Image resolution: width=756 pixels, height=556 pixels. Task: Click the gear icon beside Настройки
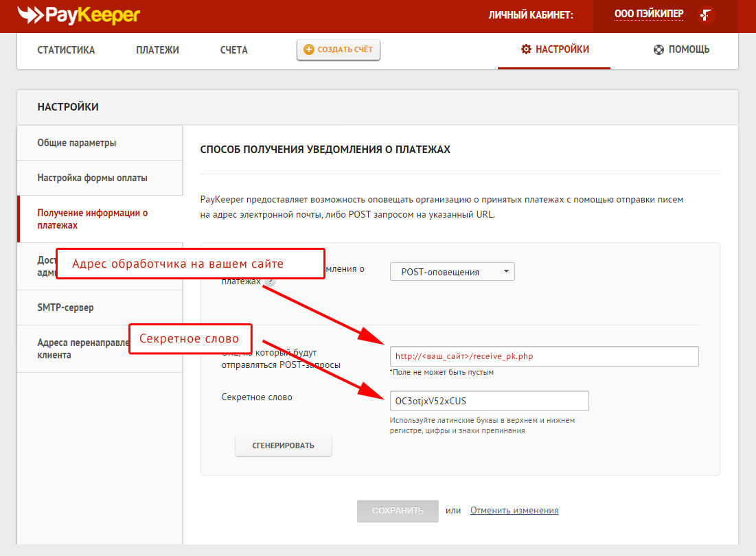coord(526,49)
